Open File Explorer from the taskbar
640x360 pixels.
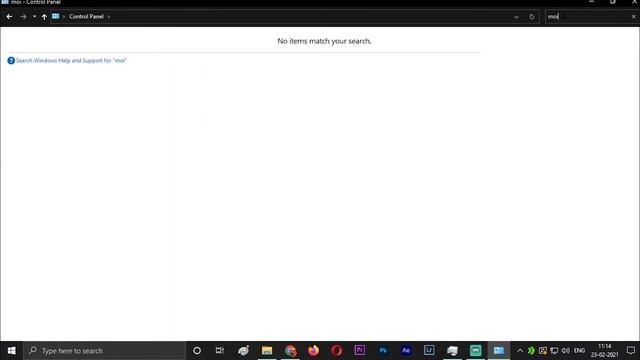click(267, 351)
